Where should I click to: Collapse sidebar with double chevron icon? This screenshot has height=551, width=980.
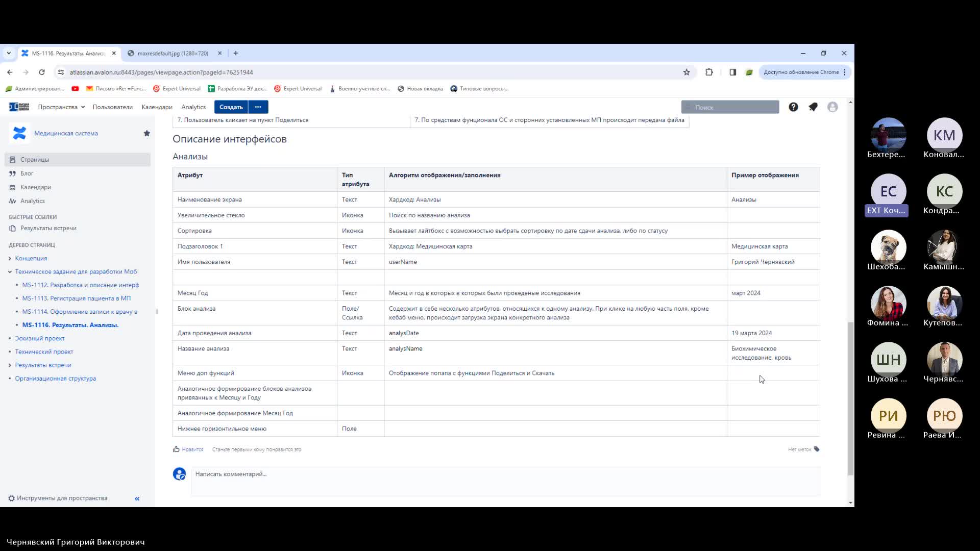pyautogui.click(x=137, y=498)
